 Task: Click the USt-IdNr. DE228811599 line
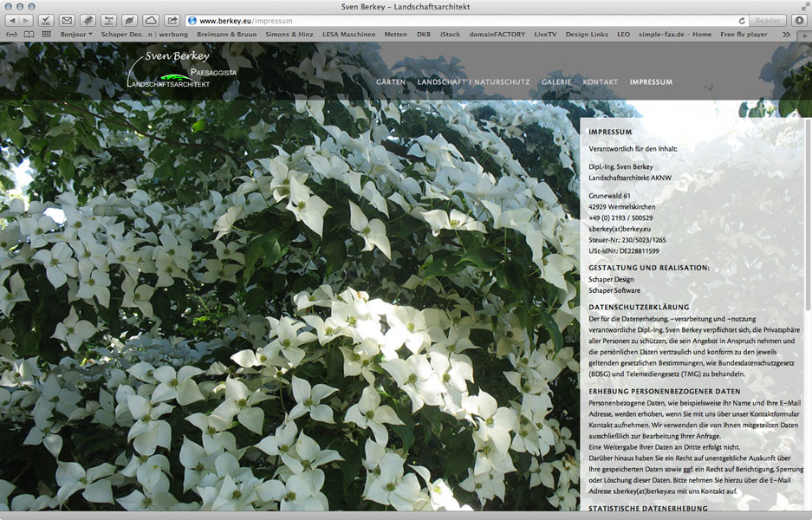click(x=623, y=251)
